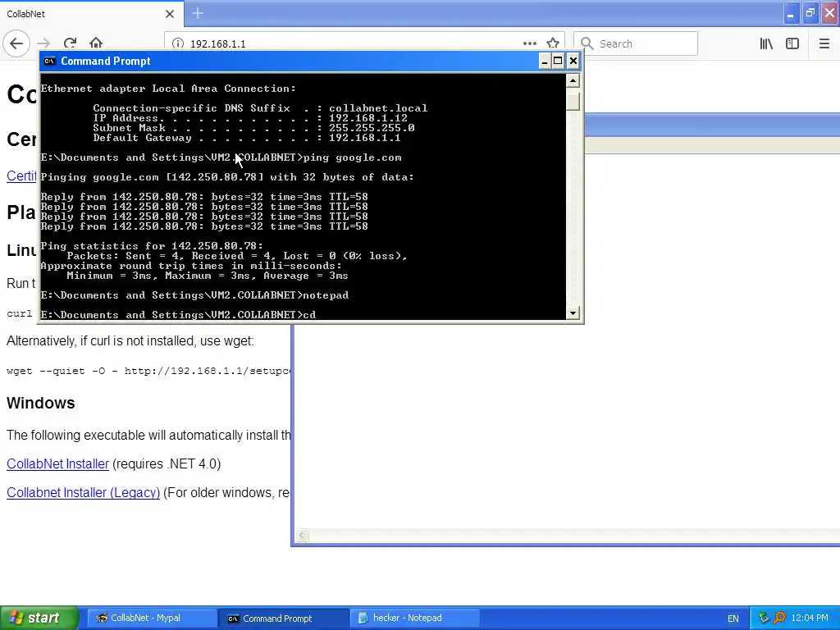Toggle the sidebar view icon
840x630 pixels.
(x=792, y=43)
